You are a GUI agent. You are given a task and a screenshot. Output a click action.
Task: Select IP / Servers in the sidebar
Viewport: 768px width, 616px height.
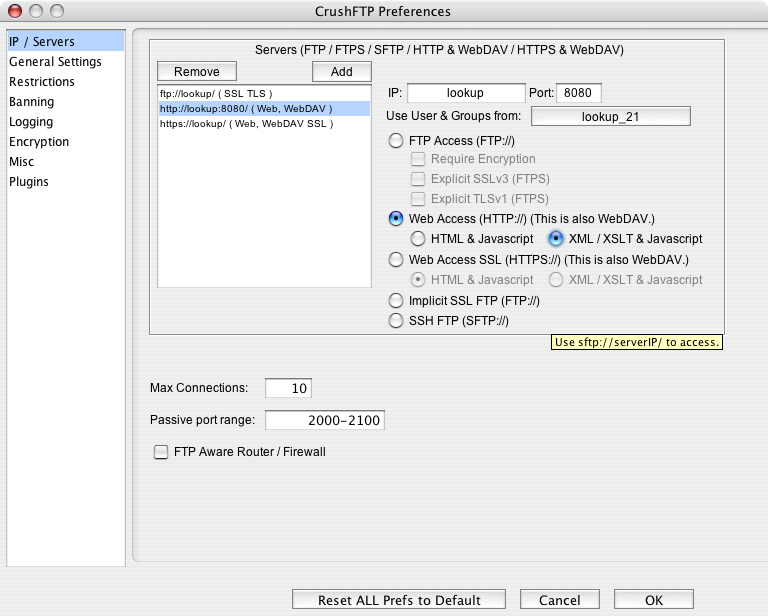coord(42,42)
